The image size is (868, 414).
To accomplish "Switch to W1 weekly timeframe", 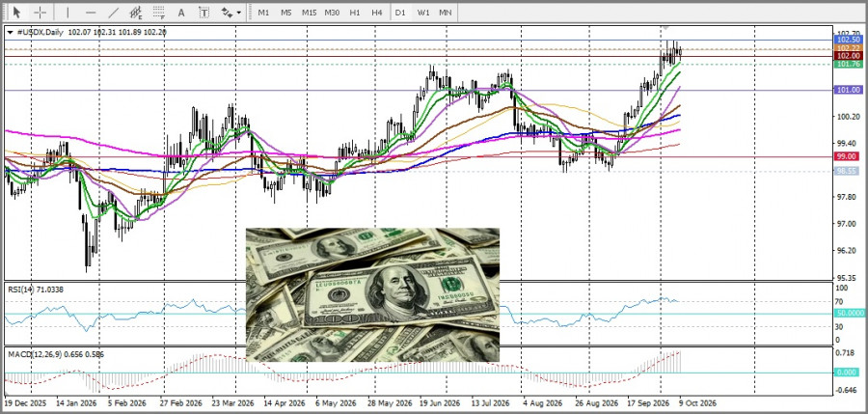I will (x=423, y=12).
